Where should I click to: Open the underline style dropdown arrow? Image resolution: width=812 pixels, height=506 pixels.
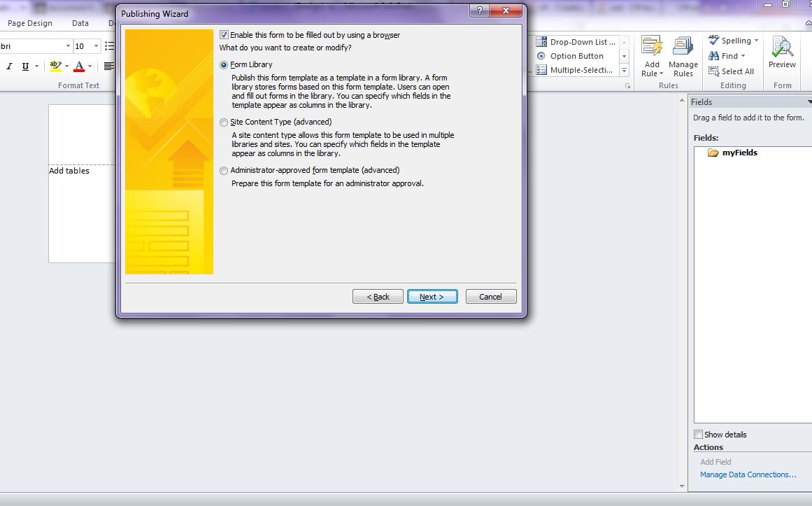coord(37,66)
